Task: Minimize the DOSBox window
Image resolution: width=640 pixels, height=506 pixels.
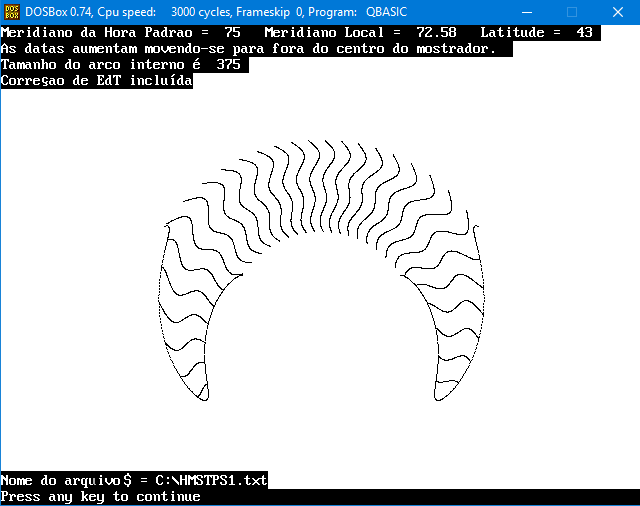Action: tap(527, 12)
